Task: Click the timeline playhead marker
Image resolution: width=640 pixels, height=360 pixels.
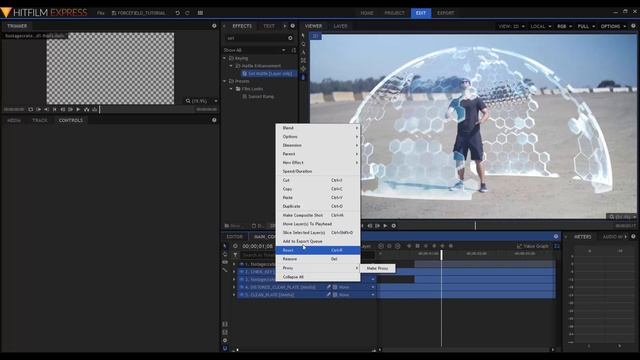Action: pyautogui.click(x=441, y=254)
